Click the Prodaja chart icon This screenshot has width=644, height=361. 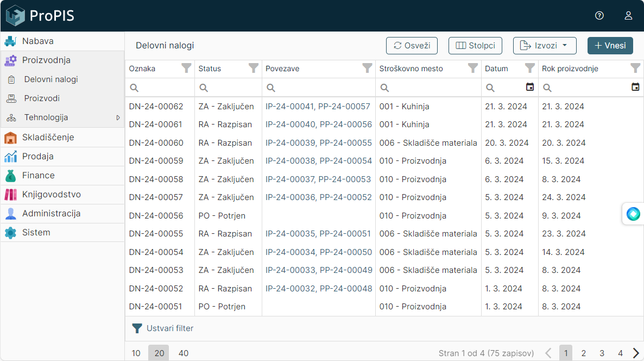10,156
